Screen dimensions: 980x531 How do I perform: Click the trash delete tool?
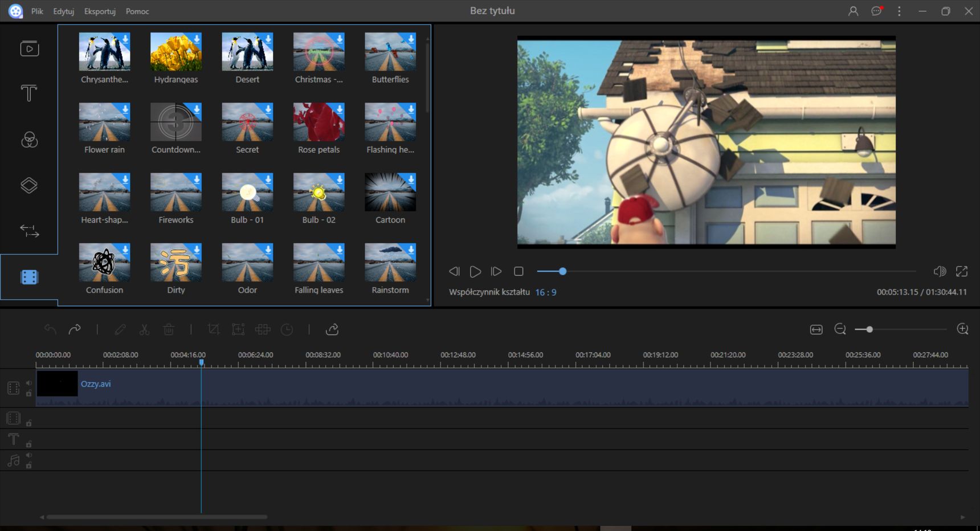(169, 329)
